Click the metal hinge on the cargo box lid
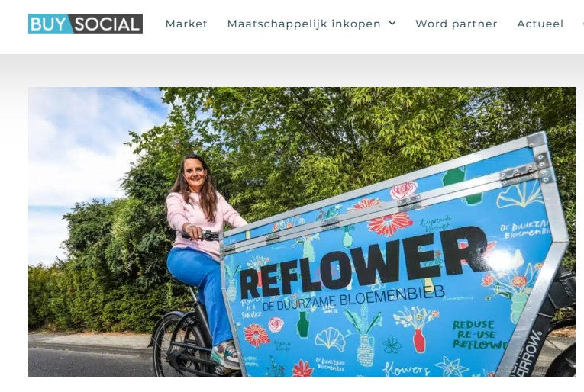This screenshot has height=392, width=584. pos(410,203)
